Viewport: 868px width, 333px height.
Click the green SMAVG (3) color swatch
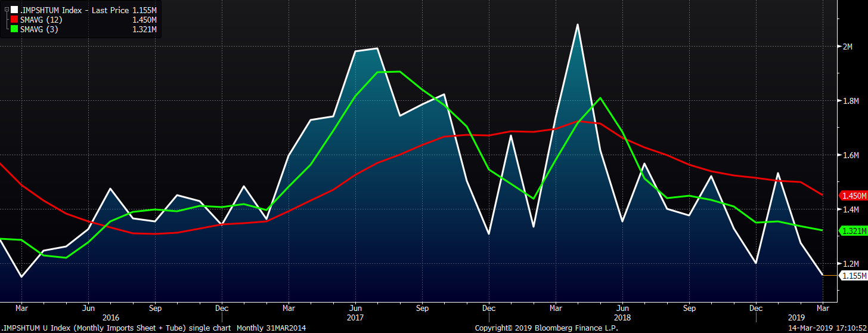point(14,30)
